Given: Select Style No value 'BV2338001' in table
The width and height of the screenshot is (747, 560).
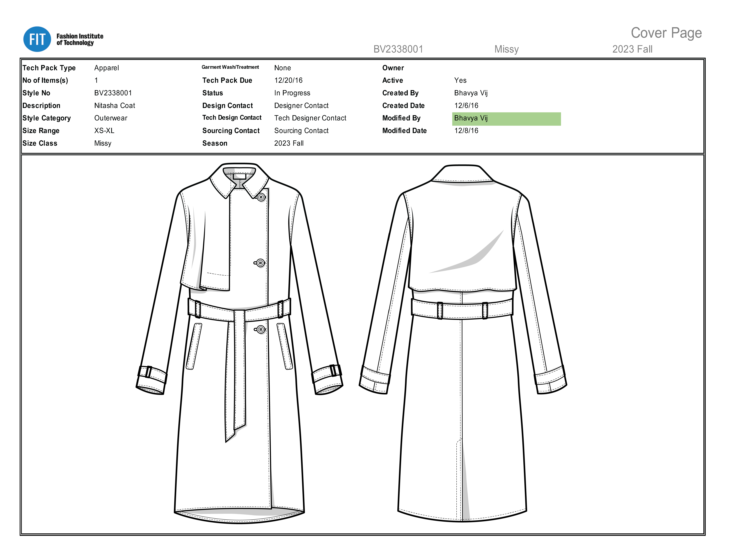Looking at the screenshot, I should pos(113,93).
